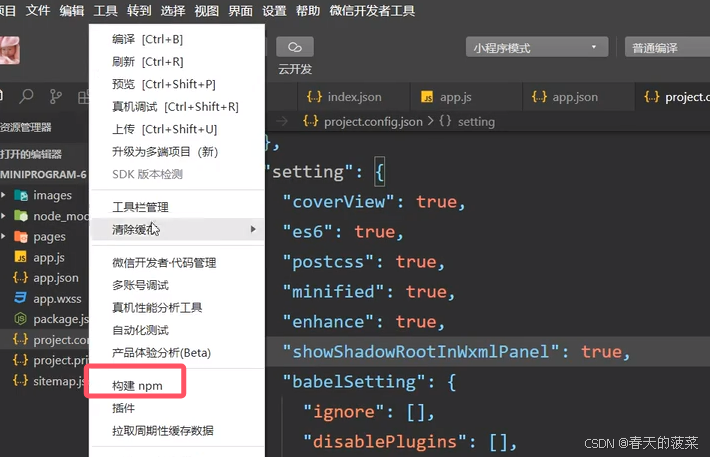Select 多账号调试 menu entry
Image resolution: width=710 pixels, height=457 pixels.
pyautogui.click(x=177, y=285)
